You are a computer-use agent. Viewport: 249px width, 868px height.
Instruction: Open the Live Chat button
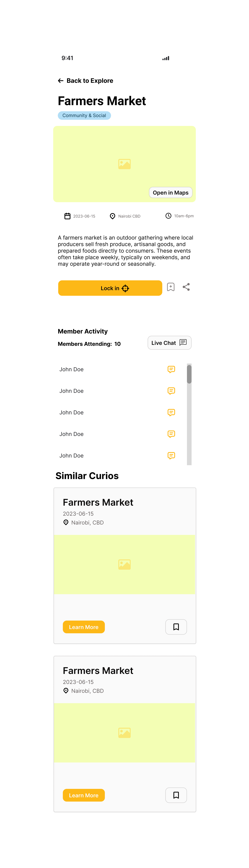(x=169, y=343)
